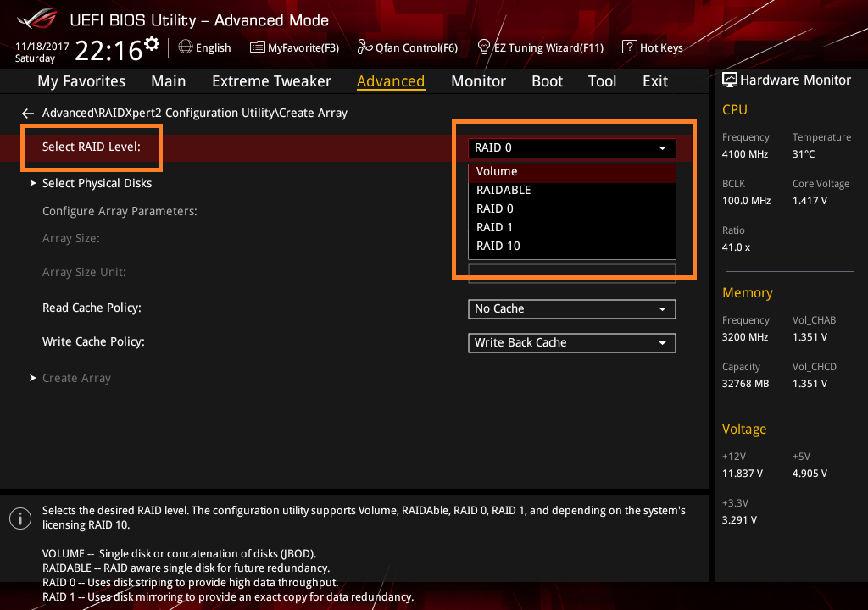Choose RAID 0 in dropdown list
Viewport: 868px width, 610px height.
(x=572, y=208)
